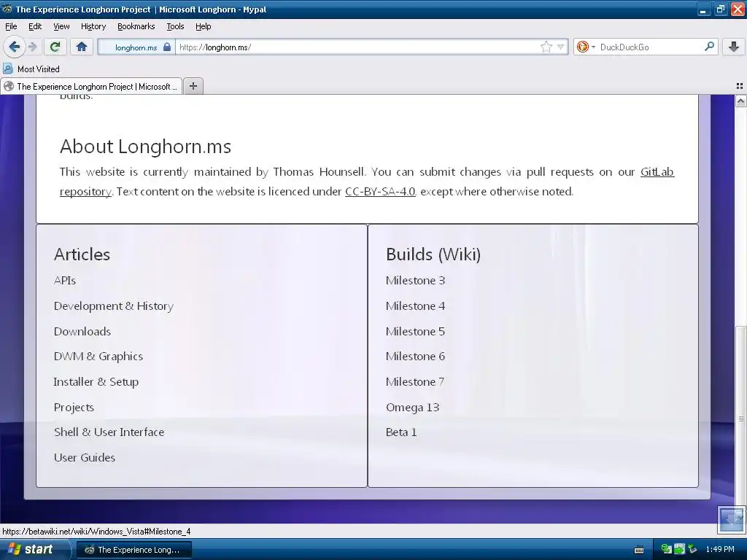Bookmark this page with the star icon
The image size is (747, 560).
pos(546,47)
